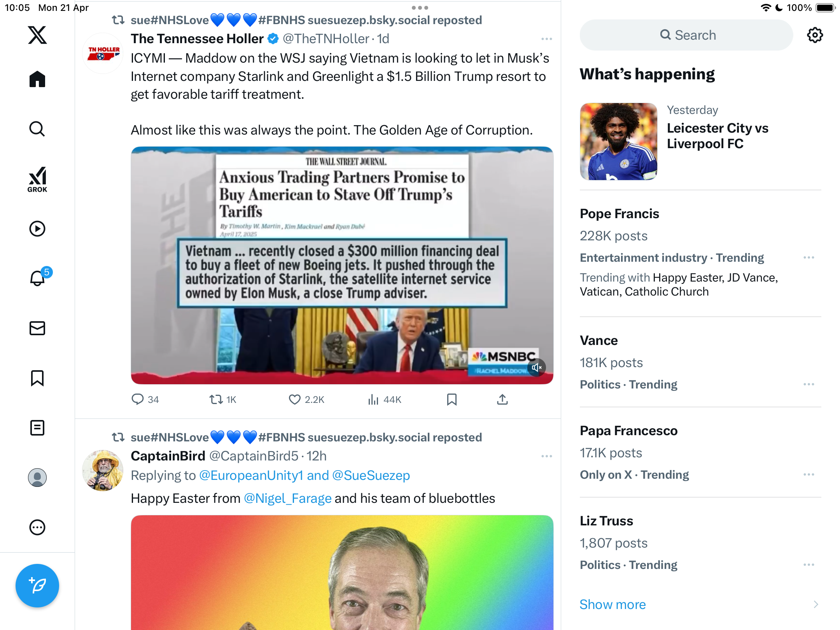Viewport: 840px width, 630px height.
Task: Open the video play tab icon
Action: tap(37, 229)
